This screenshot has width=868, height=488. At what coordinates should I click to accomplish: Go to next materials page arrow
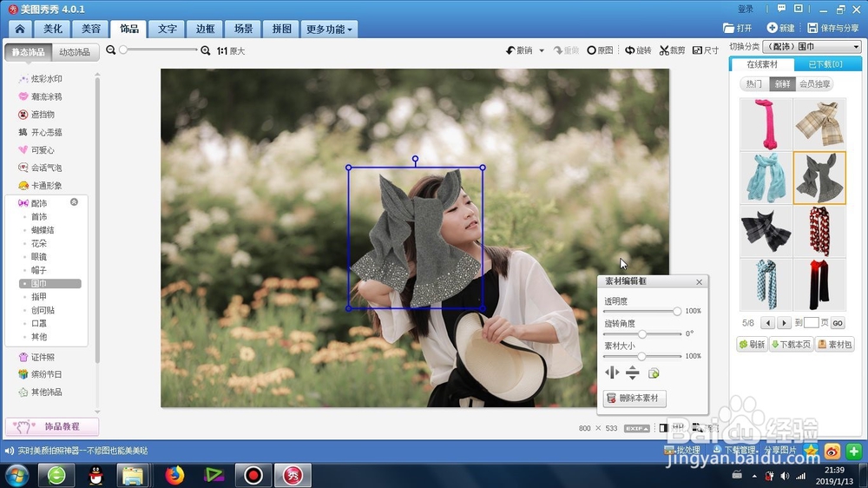point(784,323)
